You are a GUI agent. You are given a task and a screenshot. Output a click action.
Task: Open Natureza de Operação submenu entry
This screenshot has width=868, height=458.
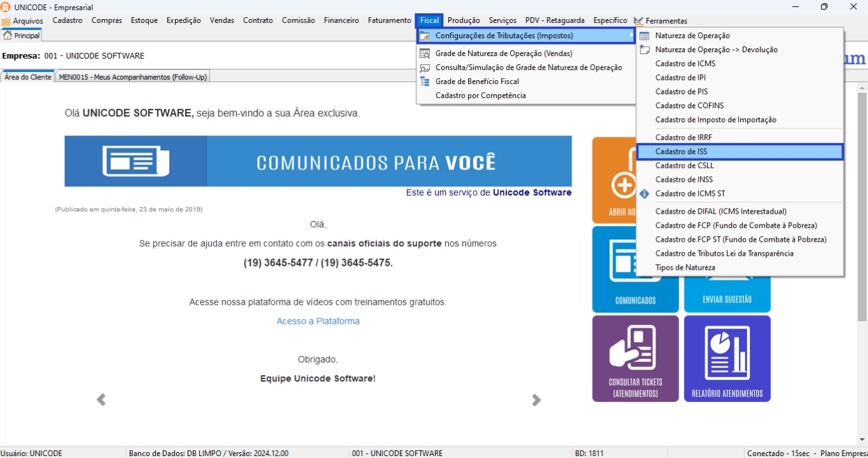pos(692,36)
